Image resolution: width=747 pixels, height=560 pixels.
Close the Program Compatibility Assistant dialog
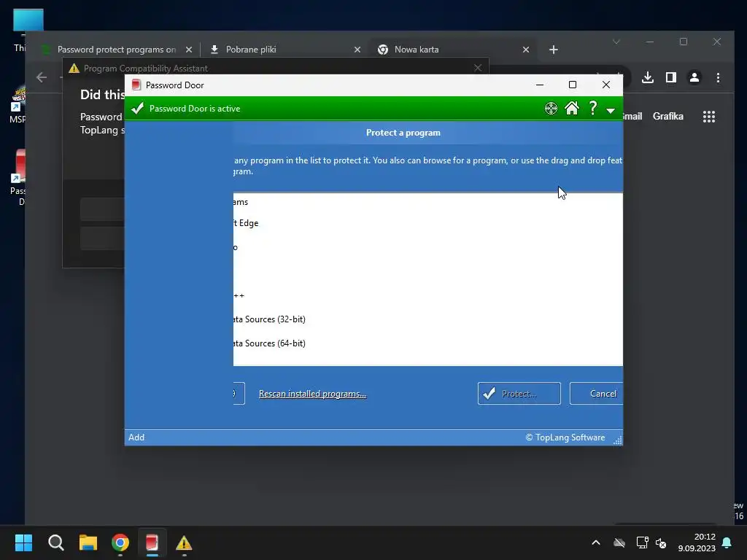pyautogui.click(x=478, y=68)
